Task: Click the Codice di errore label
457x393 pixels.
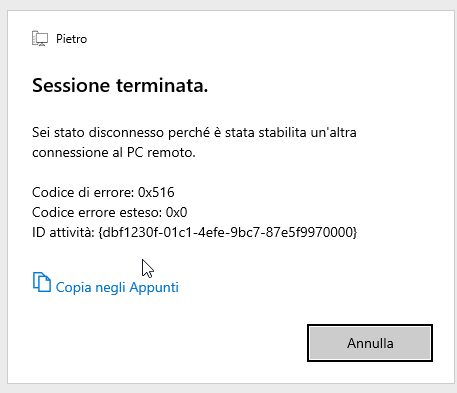Action: 83,192
